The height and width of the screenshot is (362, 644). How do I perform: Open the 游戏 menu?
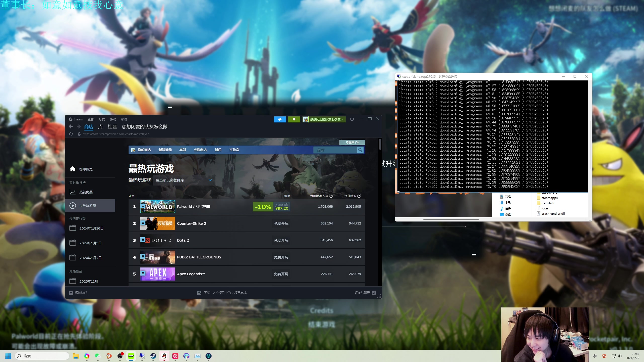(113, 119)
